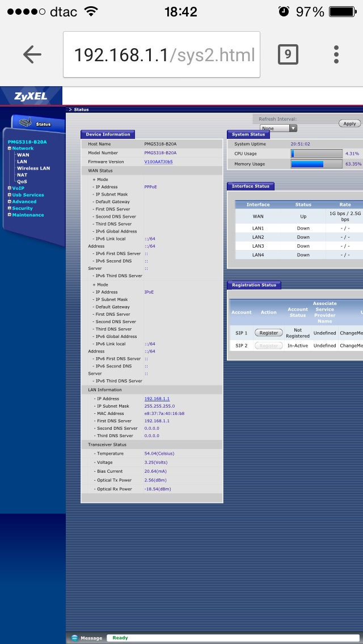Screen dimensions: 363x644
Task: Expand the VoIP tree node
Action: (x=9, y=188)
